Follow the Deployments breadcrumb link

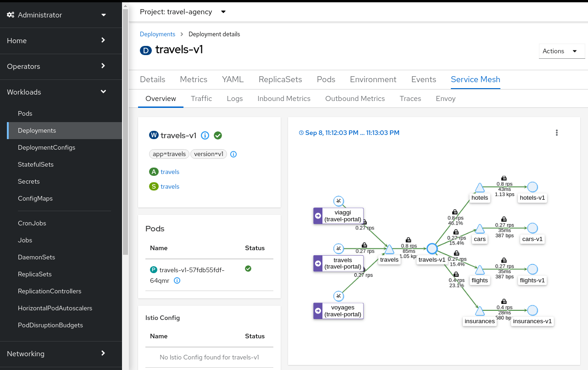coord(157,34)
